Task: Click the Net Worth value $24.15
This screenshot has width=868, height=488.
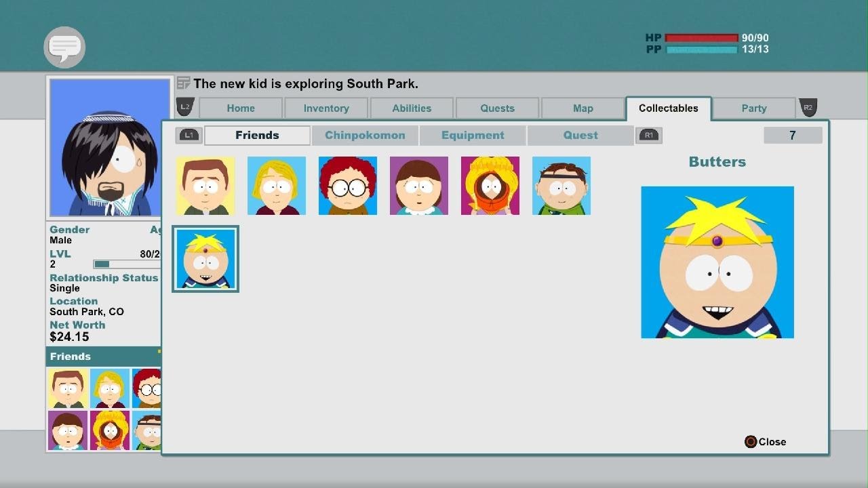Action: 69,337
